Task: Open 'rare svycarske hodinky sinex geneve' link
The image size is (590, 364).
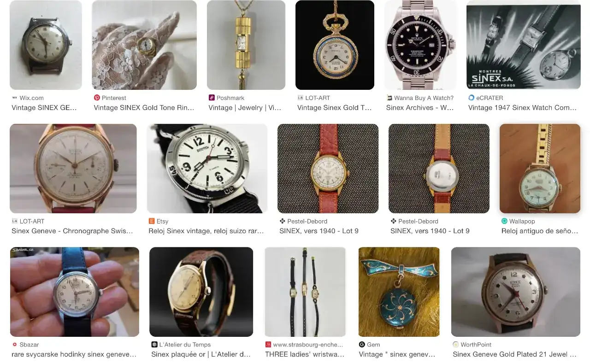Action: pos(74,355)
